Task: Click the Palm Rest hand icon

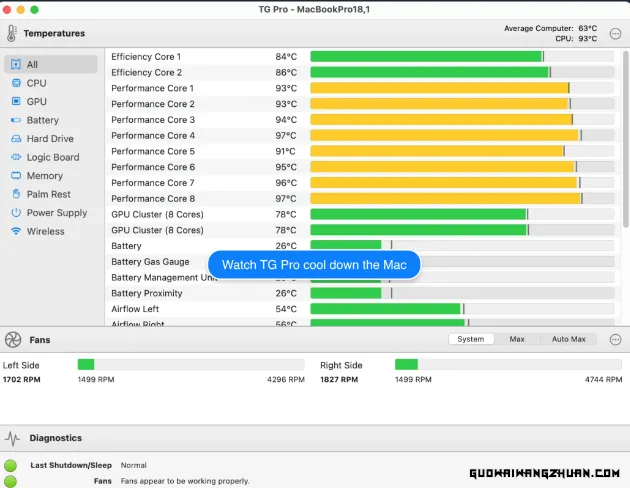Action: click(x=16, y=194)
